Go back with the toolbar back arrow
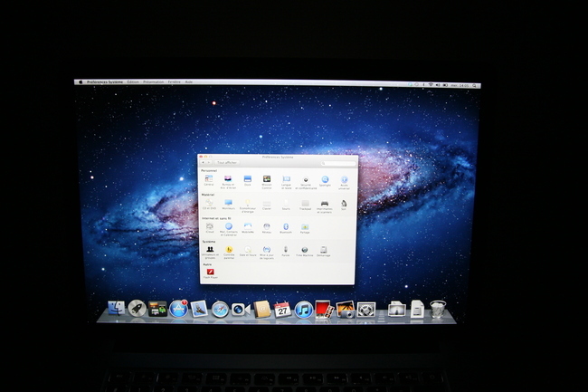The width and height of the screenshot is (588, 392). [x=204, y=162]
